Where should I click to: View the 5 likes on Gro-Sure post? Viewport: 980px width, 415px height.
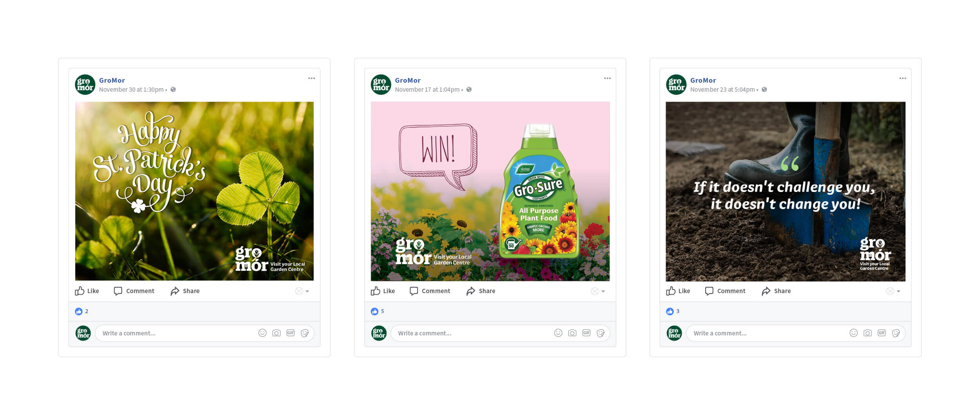click(x=377, y=311)
